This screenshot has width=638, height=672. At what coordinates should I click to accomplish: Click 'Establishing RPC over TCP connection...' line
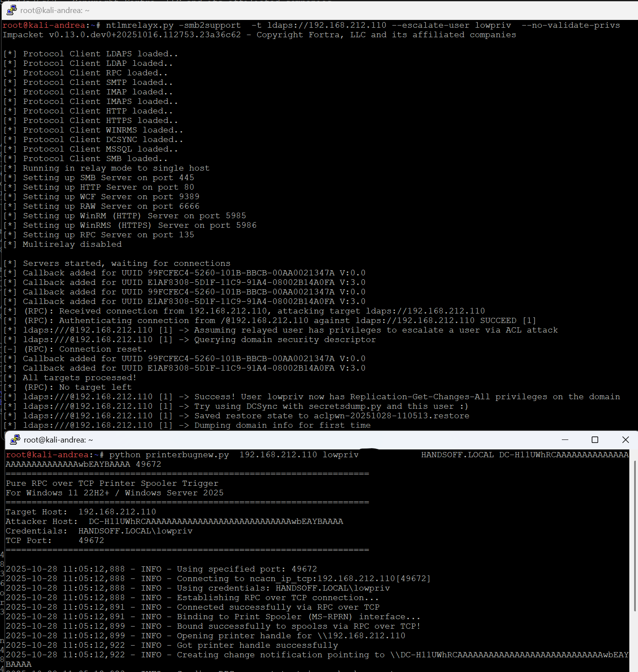coord(192,598)
